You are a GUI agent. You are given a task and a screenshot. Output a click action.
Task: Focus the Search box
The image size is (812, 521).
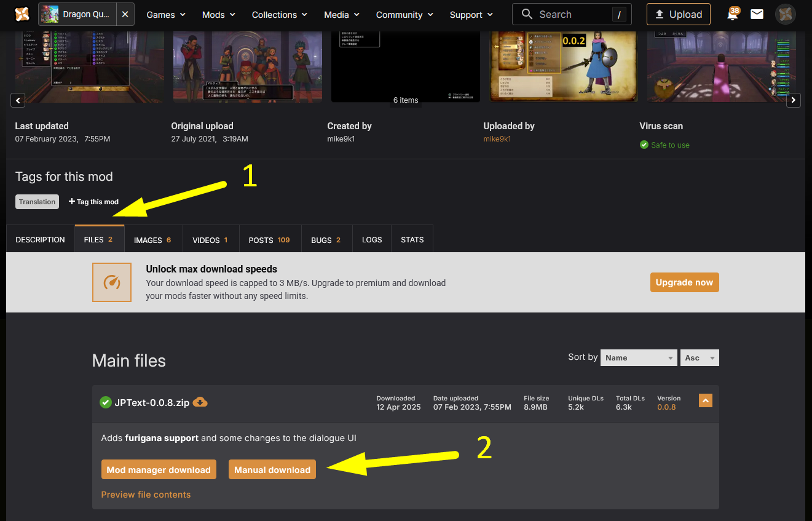coord(572,14)
